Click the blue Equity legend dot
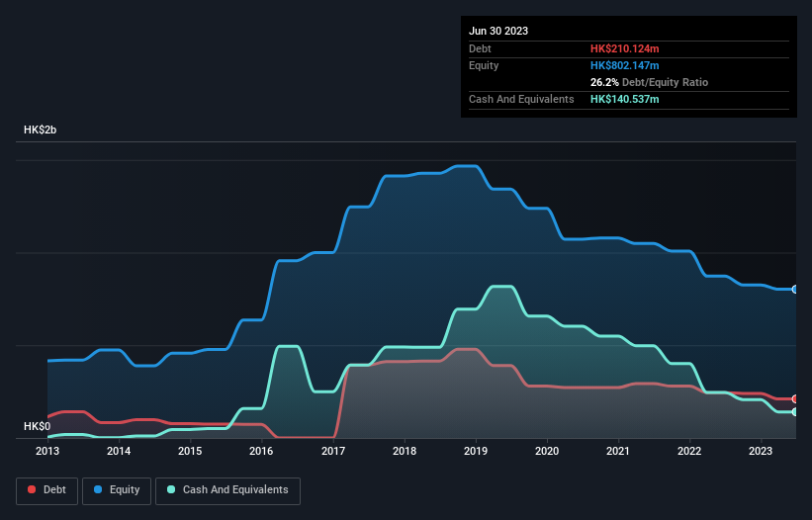 (x=98, y=489)
